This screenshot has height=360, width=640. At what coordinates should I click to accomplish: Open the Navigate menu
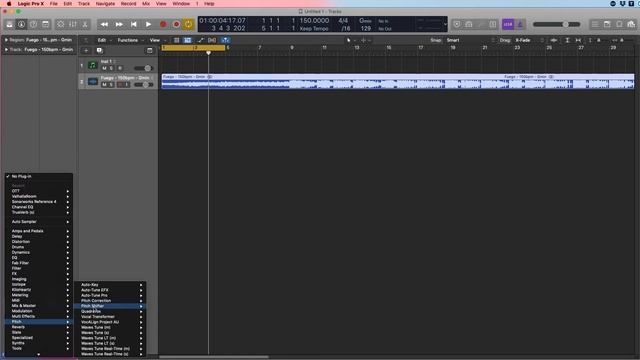[x=105, y=4]
